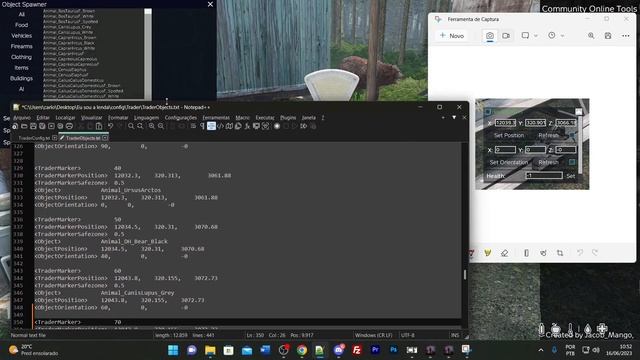Click the captured screenshot image in Ferramenta de Captura
Viewport: 640px width, 360px height.
coord(532,144)
